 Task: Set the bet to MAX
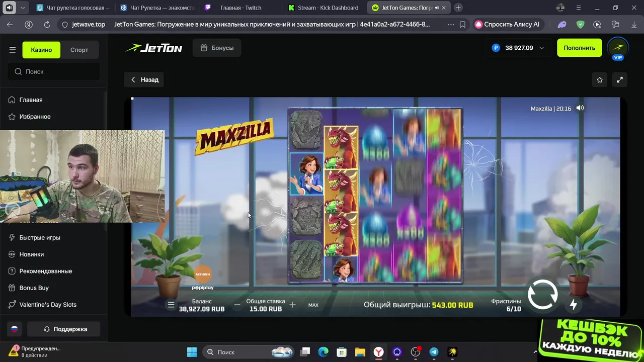click(313, 305)
